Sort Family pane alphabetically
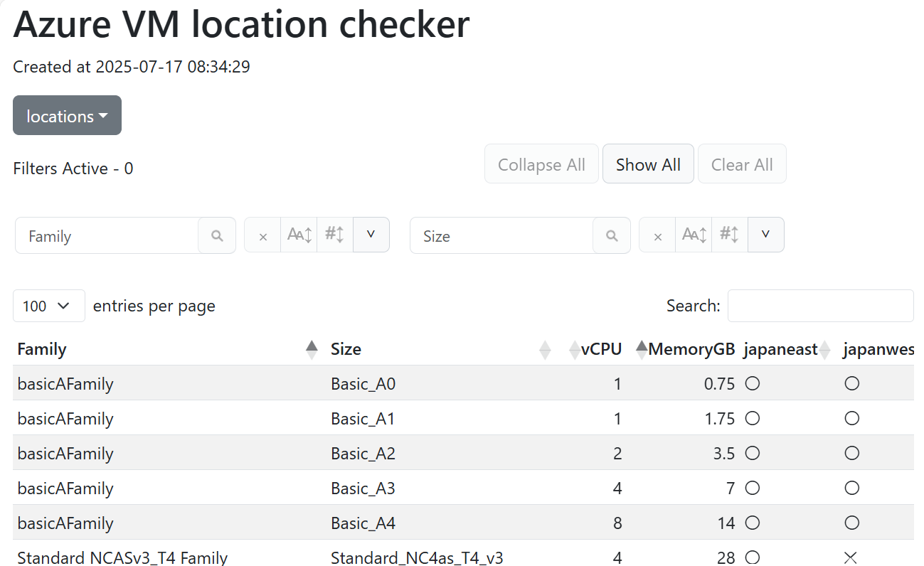924x566 pixels. pyautogui.click(x=299, y=235)
